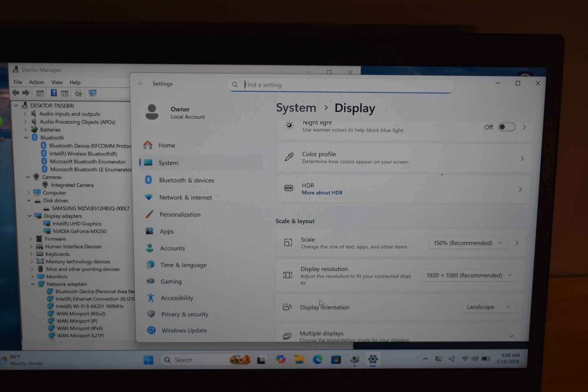Click the Network & internet wifi icon
588x392 pixels.
[149, 197]
